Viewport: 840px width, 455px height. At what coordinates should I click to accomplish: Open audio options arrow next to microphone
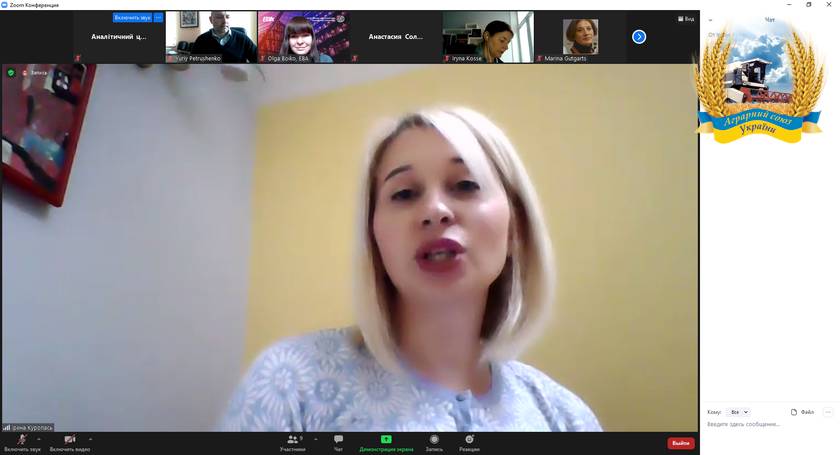pos(39,439)
